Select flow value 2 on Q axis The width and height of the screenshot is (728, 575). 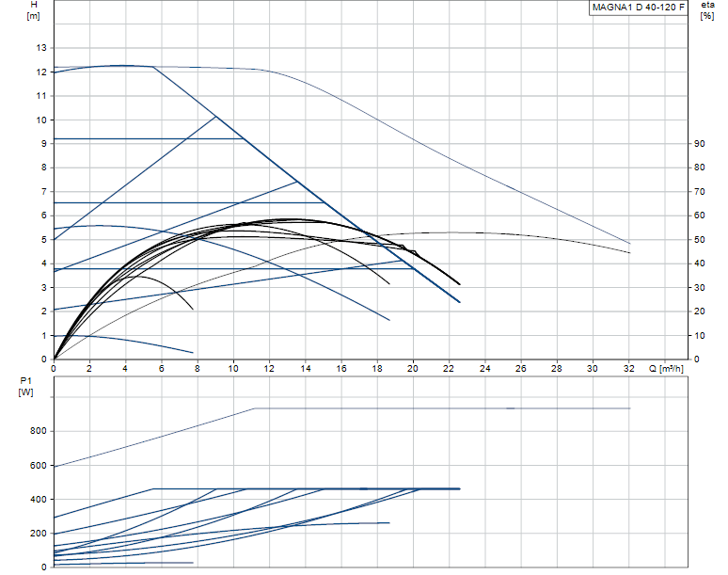89,368
